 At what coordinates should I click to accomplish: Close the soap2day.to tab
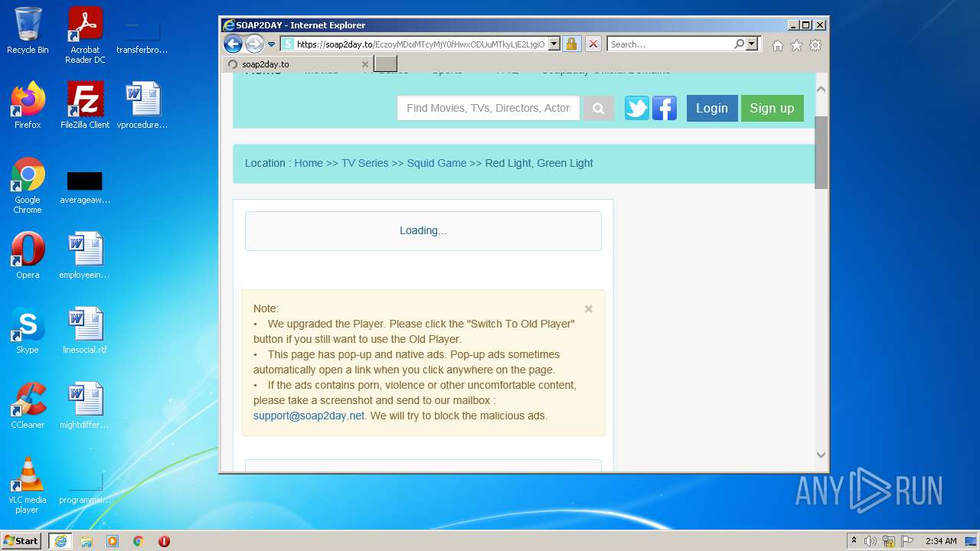[365, 64]
